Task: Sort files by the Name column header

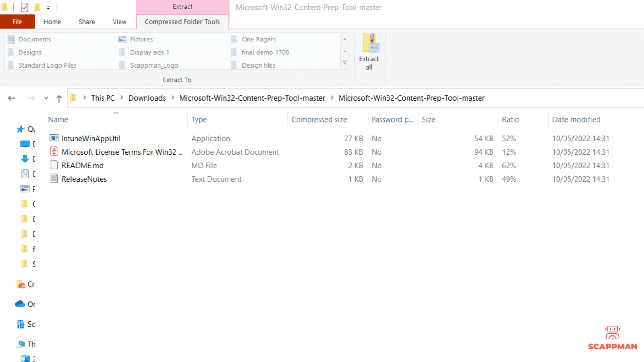Action: click(58, 119)
